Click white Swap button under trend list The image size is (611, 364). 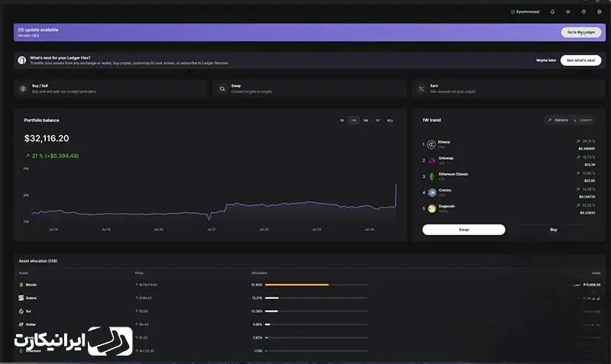pos(464,230)
